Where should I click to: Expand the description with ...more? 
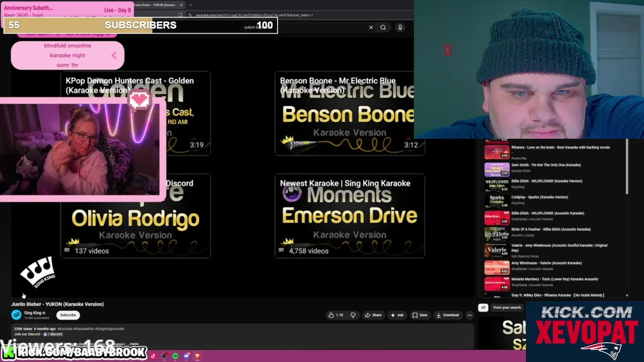(x=134, y=344)
